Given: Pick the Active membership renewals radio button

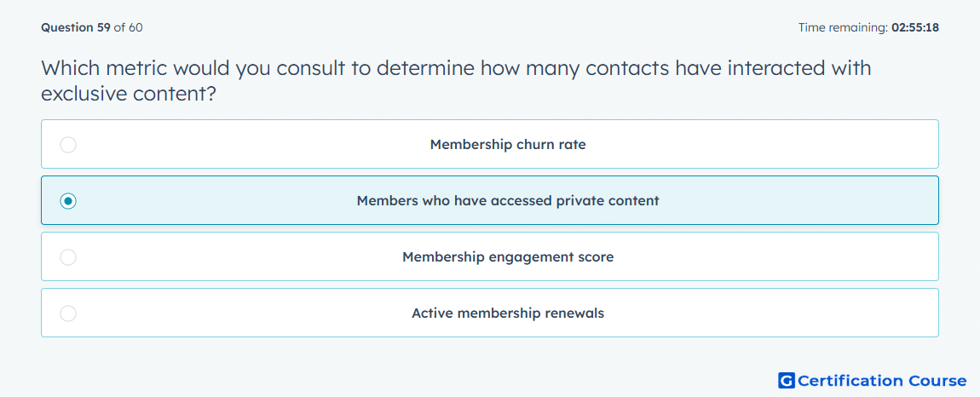Looking at the screenshot, I should pyautogui.click(x=68, y=314).
